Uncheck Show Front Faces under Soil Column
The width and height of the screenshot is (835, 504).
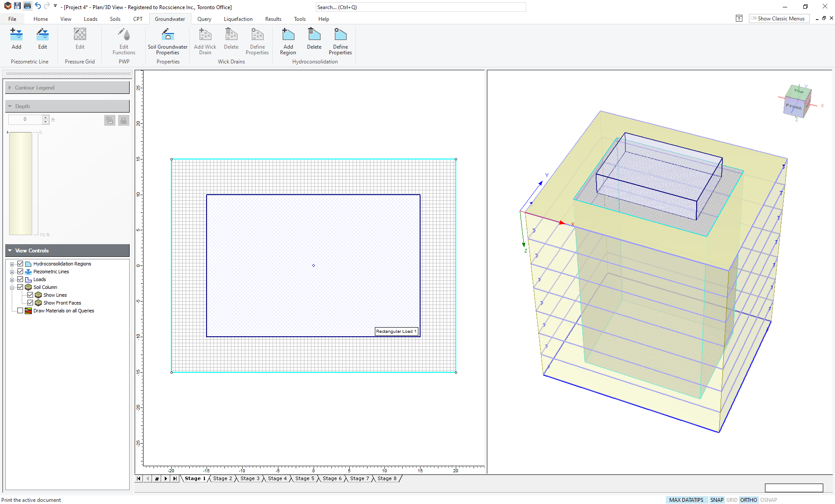point(30,302)
